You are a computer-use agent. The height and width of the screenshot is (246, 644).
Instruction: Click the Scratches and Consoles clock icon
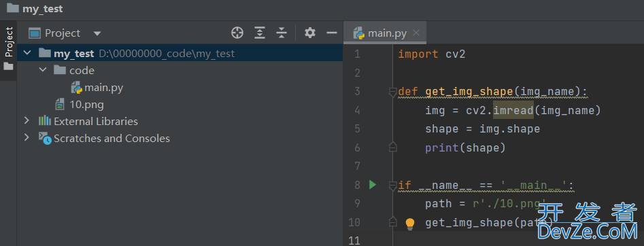click(45, 138)
